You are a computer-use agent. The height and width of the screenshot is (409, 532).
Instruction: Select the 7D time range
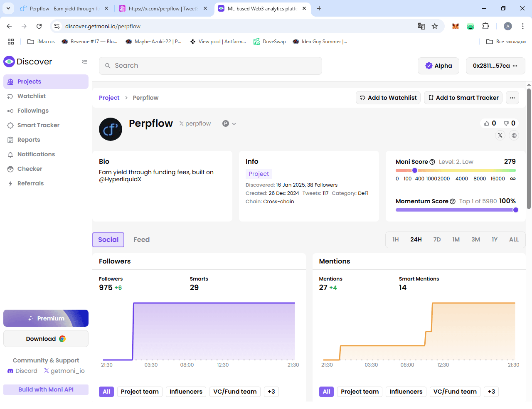(437, 239)
